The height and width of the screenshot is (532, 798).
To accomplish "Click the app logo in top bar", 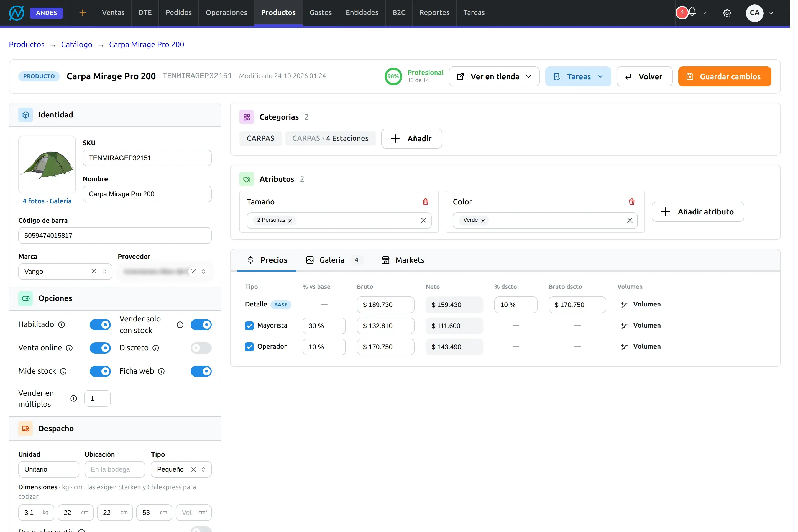I will point(16,13).
